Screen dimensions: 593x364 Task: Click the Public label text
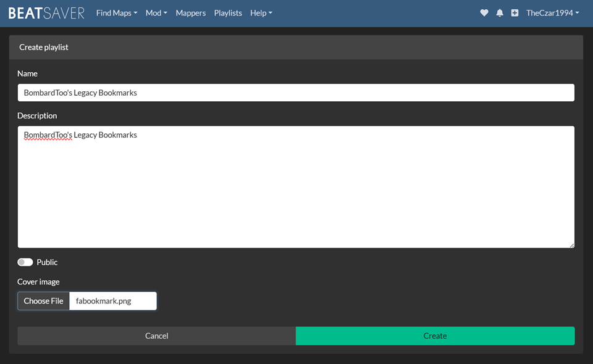(47, 262)
